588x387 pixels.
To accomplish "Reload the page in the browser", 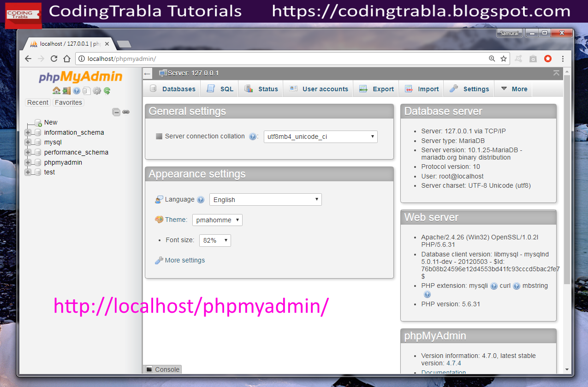I will [54, 59].
